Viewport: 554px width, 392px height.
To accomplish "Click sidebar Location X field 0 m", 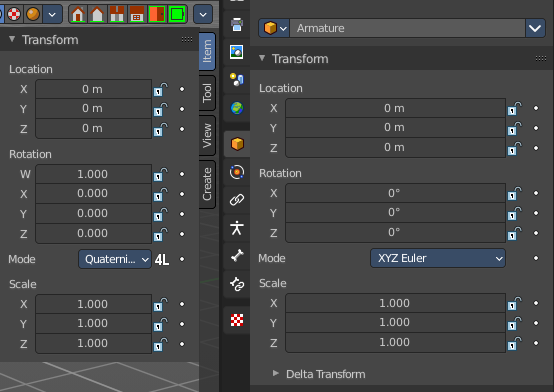I will (x=93, y=89).
